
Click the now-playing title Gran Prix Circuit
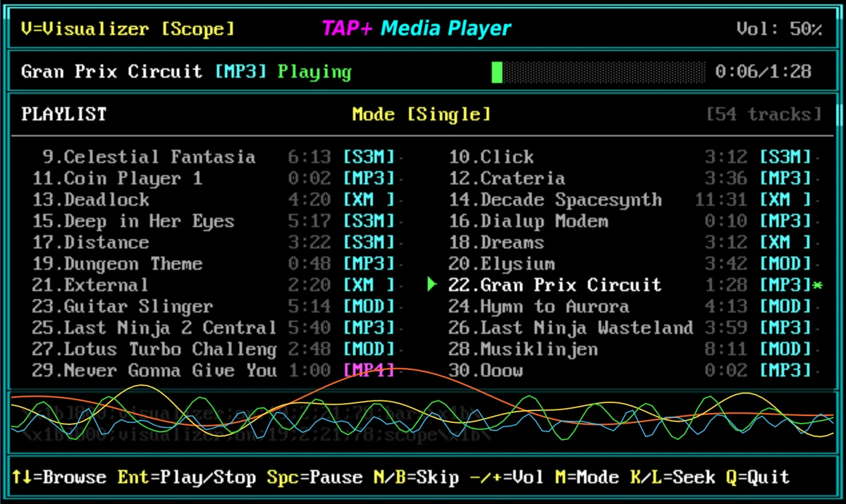point(111,72)
